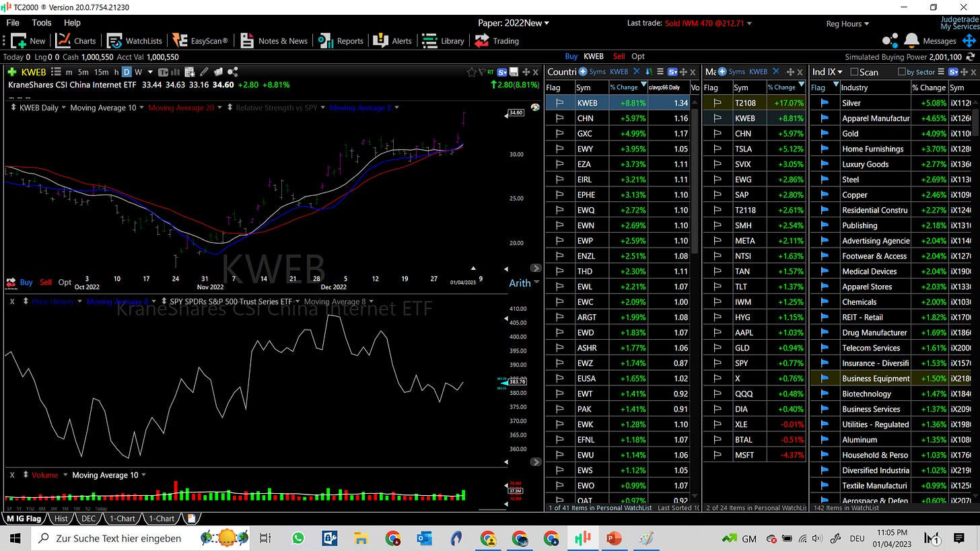This screenshot has width=980, height=551.
Task: Open the File menu
Action: click(13, 23)
